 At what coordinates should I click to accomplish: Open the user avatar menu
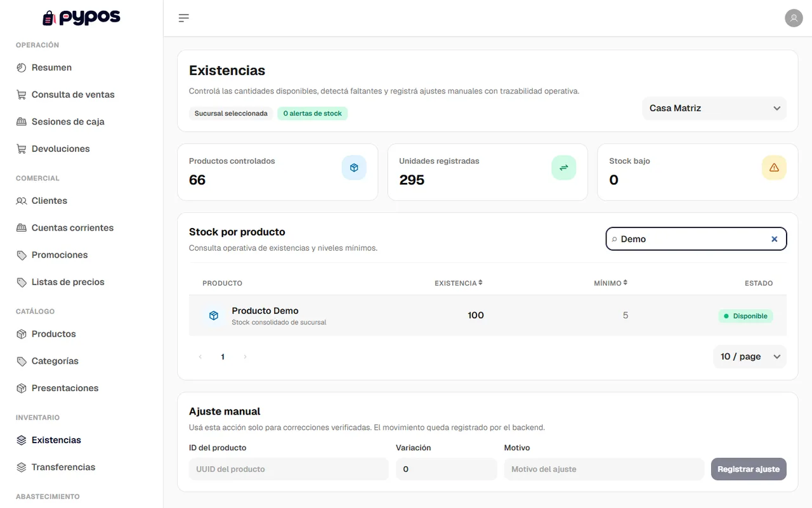pyautogui.click(x=794, y=18)
